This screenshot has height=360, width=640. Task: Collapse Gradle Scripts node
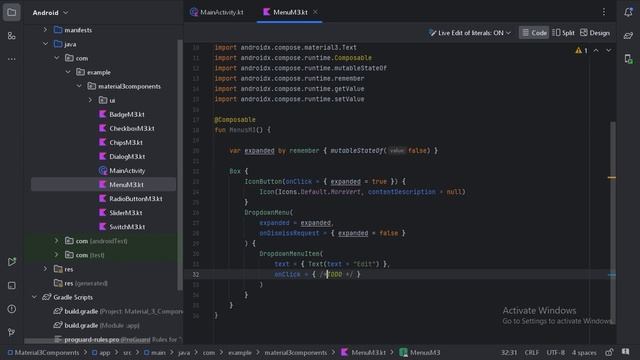point(34,297)
